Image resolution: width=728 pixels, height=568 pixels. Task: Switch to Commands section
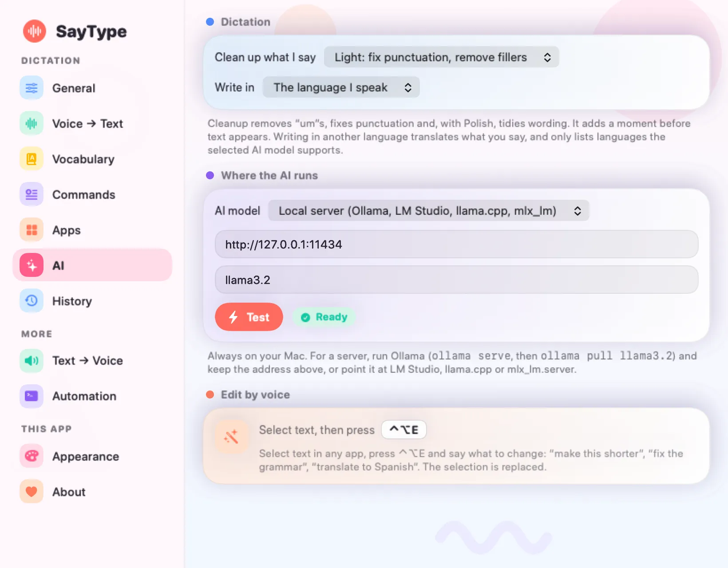(92, 194)
